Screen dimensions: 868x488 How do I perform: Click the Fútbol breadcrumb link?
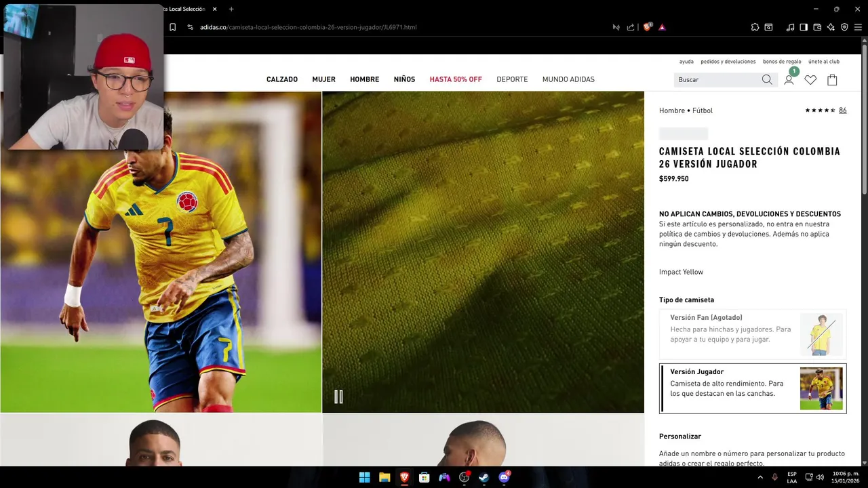coord(703,110)
